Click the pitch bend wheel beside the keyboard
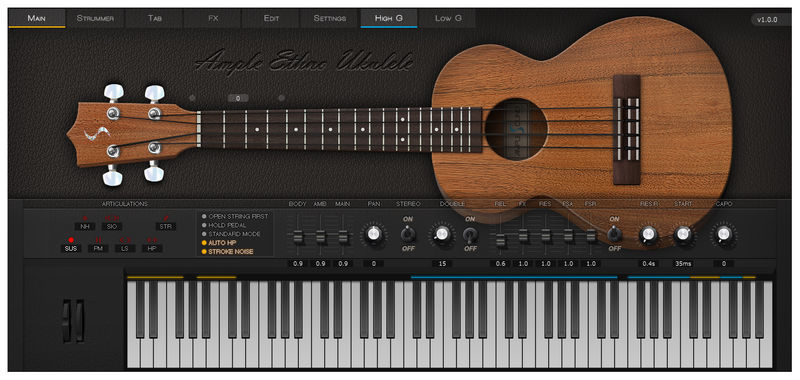This screenshot has width=800, height=380. pyautogui.click(x=67, y=321)
